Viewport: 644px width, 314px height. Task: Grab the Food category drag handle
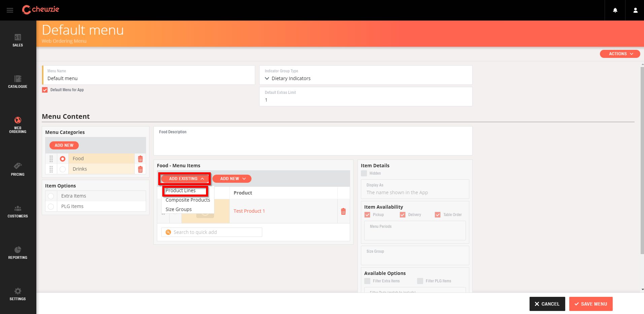[x=51, y=159]
